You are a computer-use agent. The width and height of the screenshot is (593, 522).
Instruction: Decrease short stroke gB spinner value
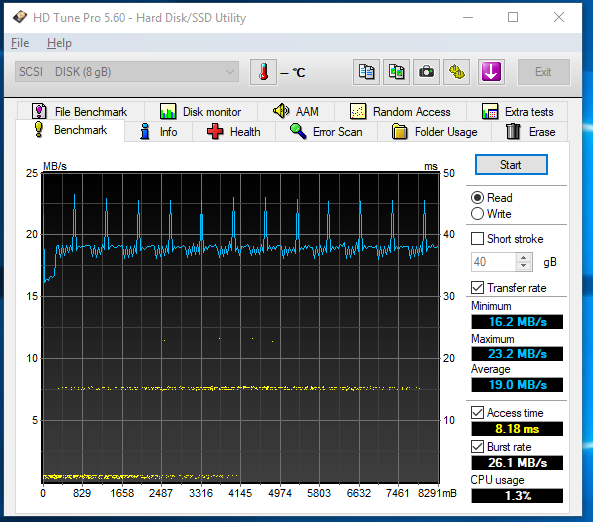(523, 266)
